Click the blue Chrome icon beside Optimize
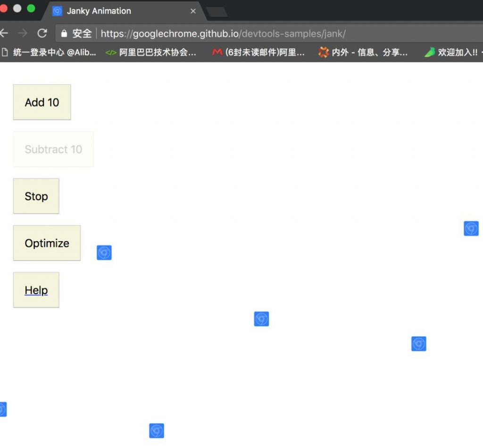Image resolution: width=483 pixels, height=448 pixels. (104, 253)
